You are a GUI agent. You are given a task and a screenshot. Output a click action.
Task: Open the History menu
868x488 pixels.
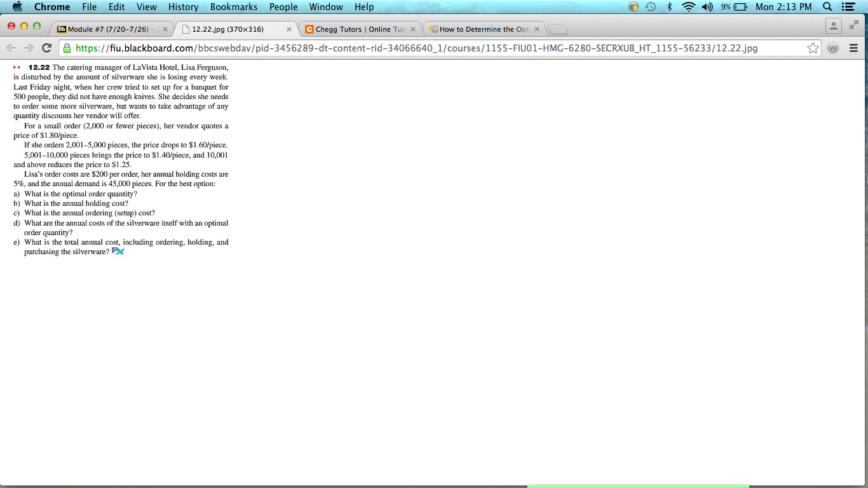(183, 7)
